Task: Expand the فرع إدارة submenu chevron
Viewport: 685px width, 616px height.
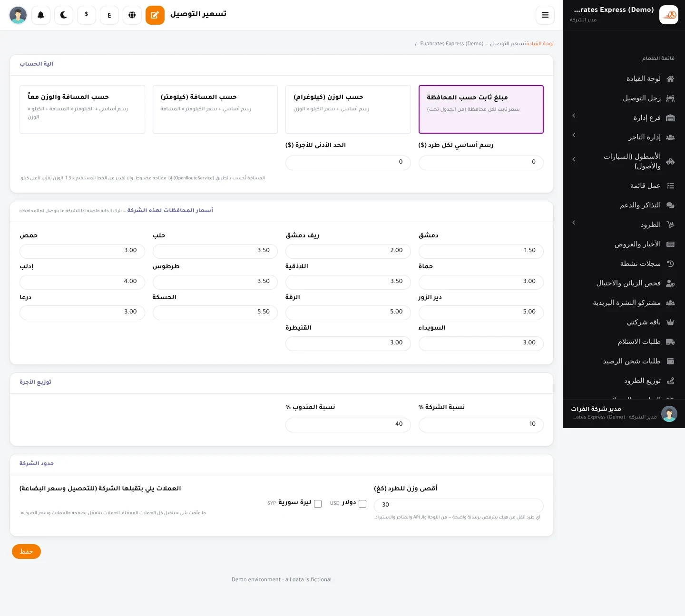Action: 574,116
